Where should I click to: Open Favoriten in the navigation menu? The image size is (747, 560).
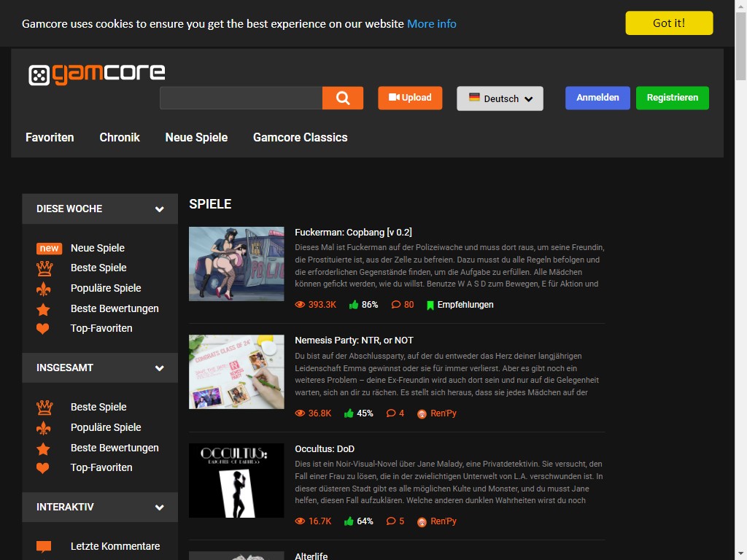pyautogui.click(x=50, y=138)
